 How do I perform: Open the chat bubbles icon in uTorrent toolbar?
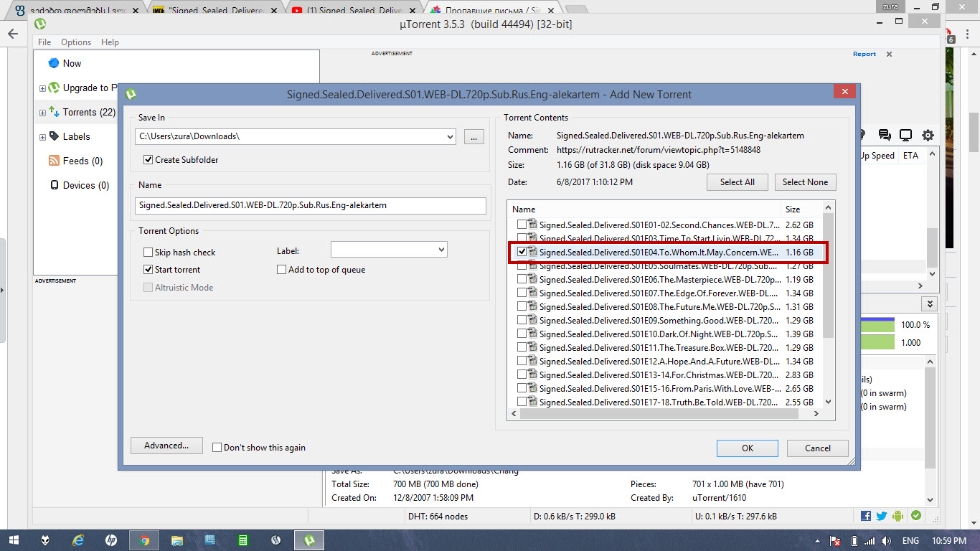(x=885, y=135)
